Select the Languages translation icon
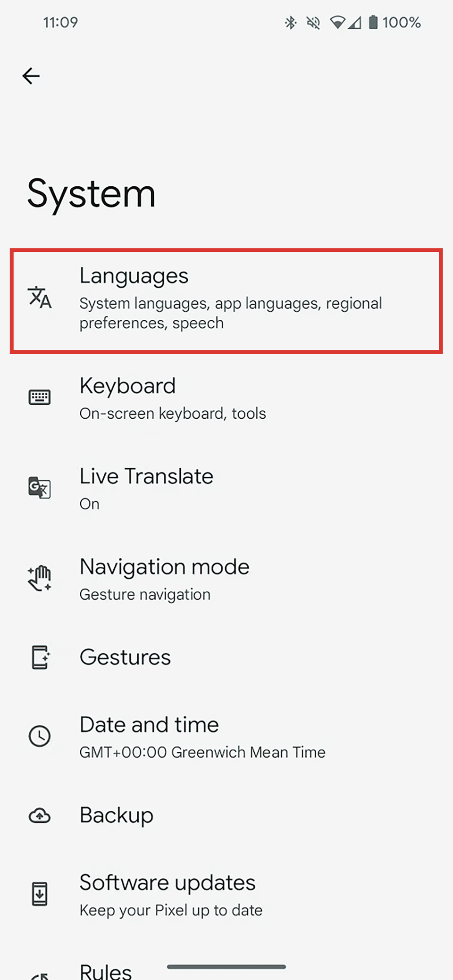The width and height of the screenshot is (453, 980). [40, 298]
